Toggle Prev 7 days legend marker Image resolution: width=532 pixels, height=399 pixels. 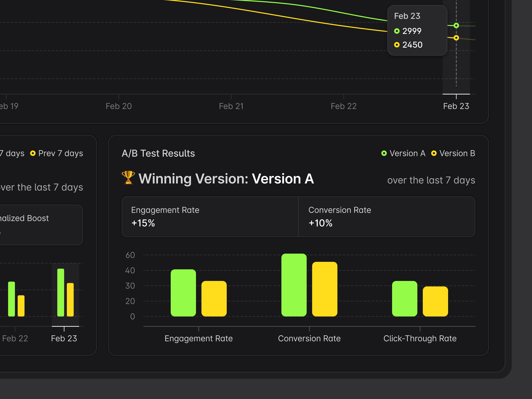coord(33,153)
